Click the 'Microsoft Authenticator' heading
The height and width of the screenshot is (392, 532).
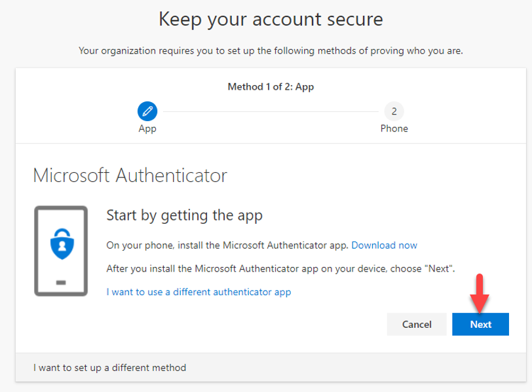coord(130,175)
